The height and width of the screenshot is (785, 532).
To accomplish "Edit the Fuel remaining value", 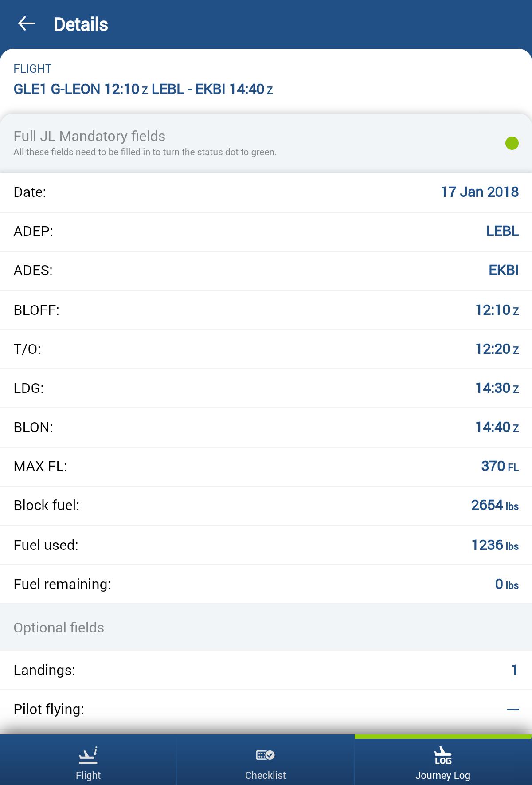I will pos(507,584).
